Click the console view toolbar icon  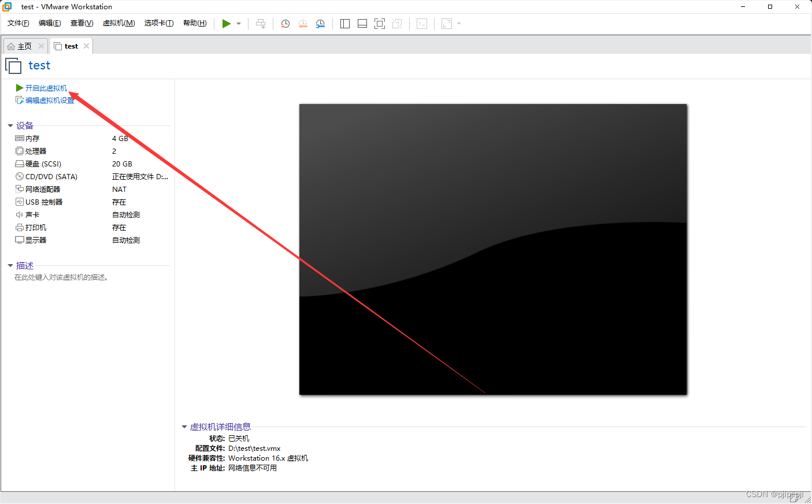422,24
